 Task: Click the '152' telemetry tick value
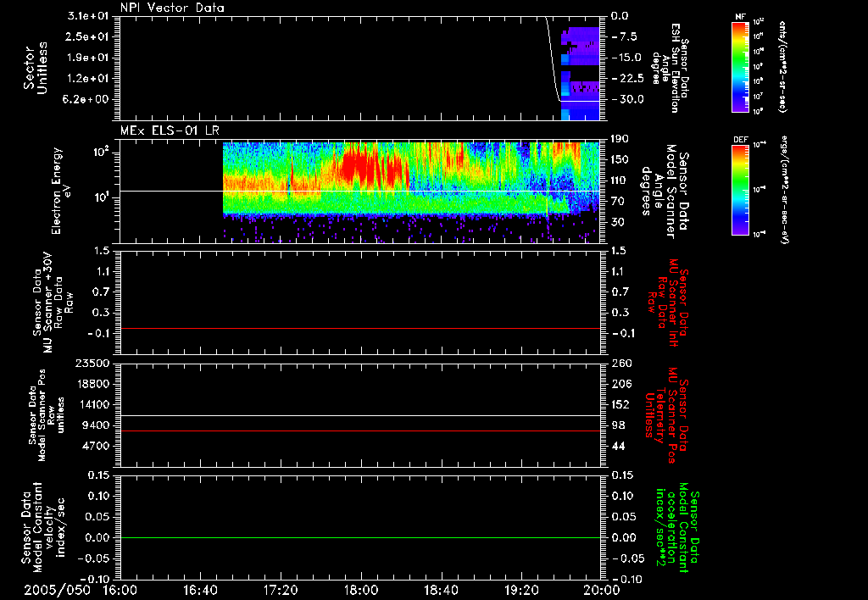621,404
